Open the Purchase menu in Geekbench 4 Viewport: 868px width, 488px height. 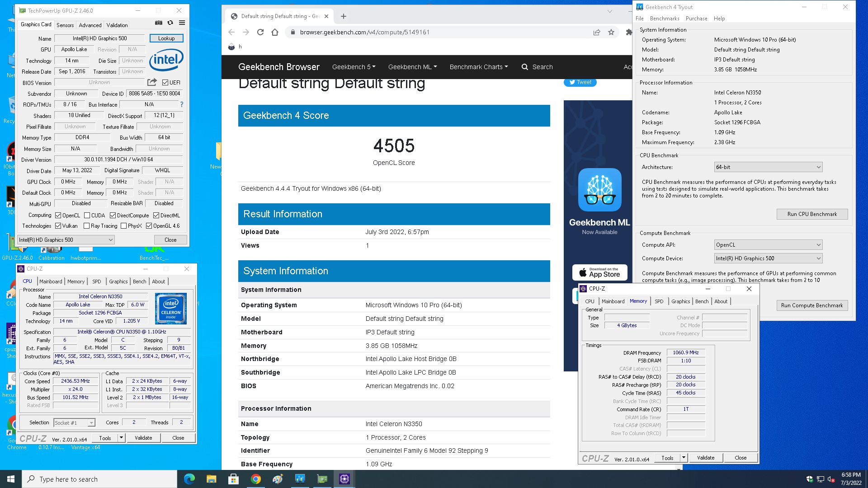[x=696, y=19]
